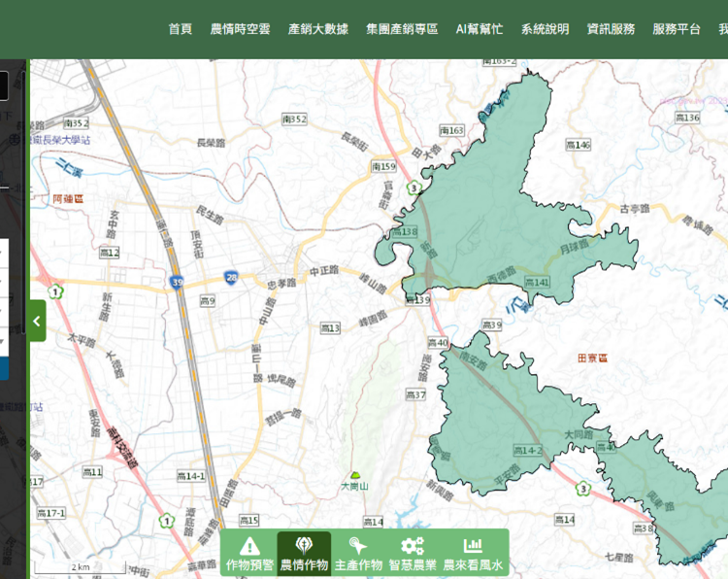This screenshot has width=728, height=579.
Task: Open the 主產作物 main crops tool
Action: (x=358, y=552)
